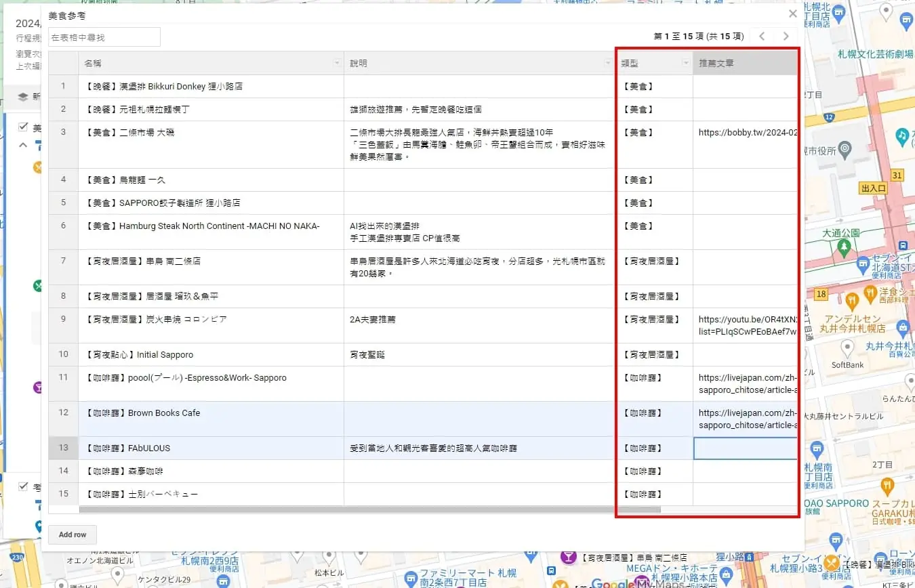
Task: Click the SoftBank grey pin on the map
Action: tap(847, 348)
